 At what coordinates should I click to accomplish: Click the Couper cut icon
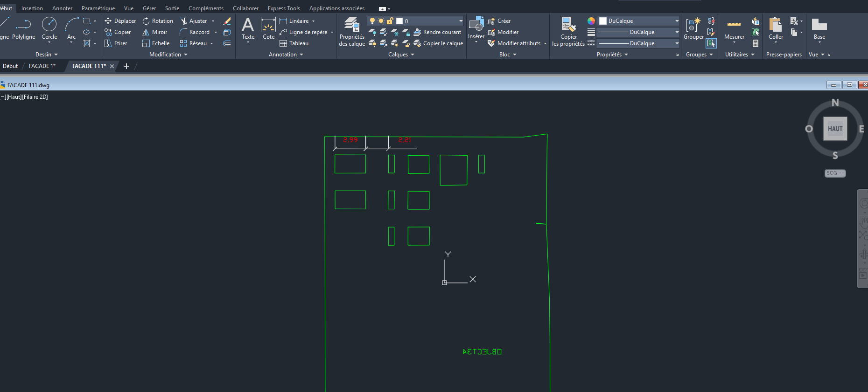(794, 21)
